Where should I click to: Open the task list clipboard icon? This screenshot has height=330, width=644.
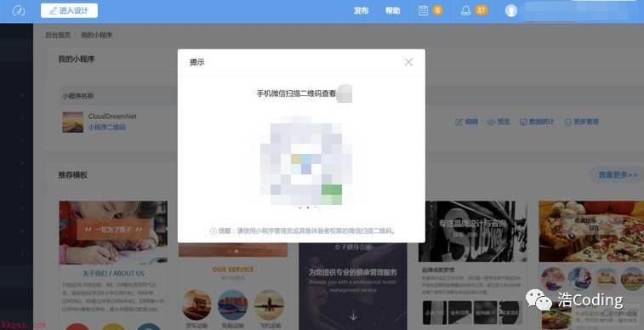423,11
